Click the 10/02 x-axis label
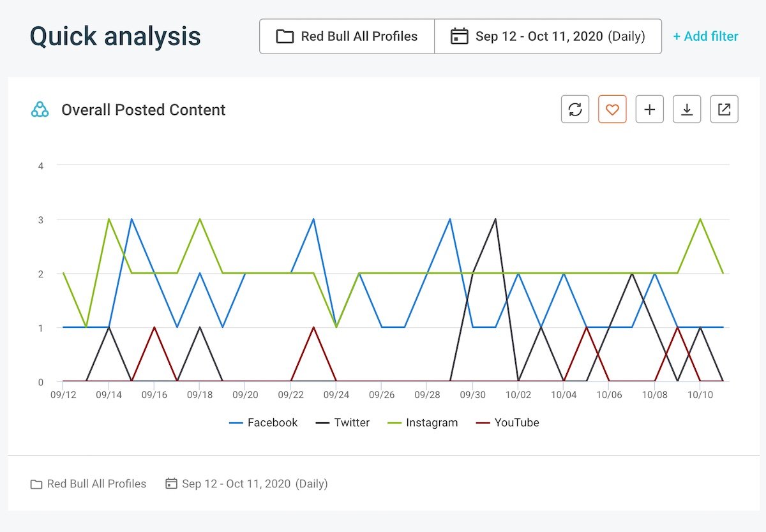The height and width of the screenshot is (532, 766). pyautogui.click(x=518, y=395)
